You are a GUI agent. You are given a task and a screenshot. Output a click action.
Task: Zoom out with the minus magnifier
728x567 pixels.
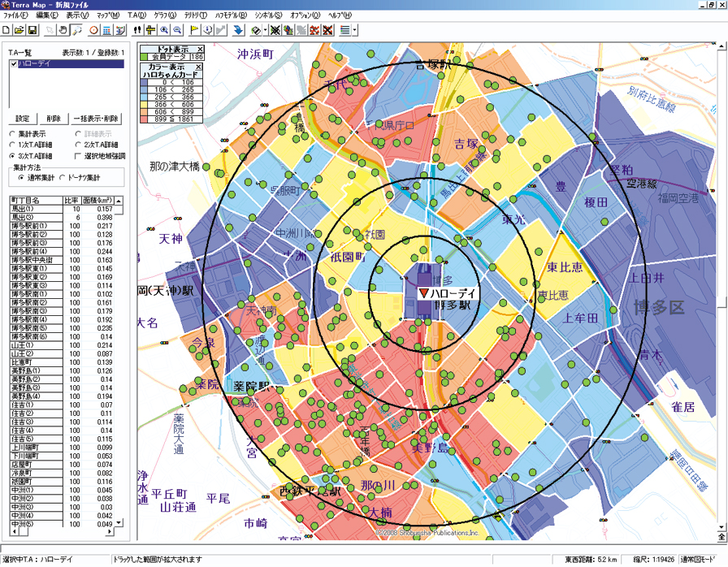click(x=177, y=30)
